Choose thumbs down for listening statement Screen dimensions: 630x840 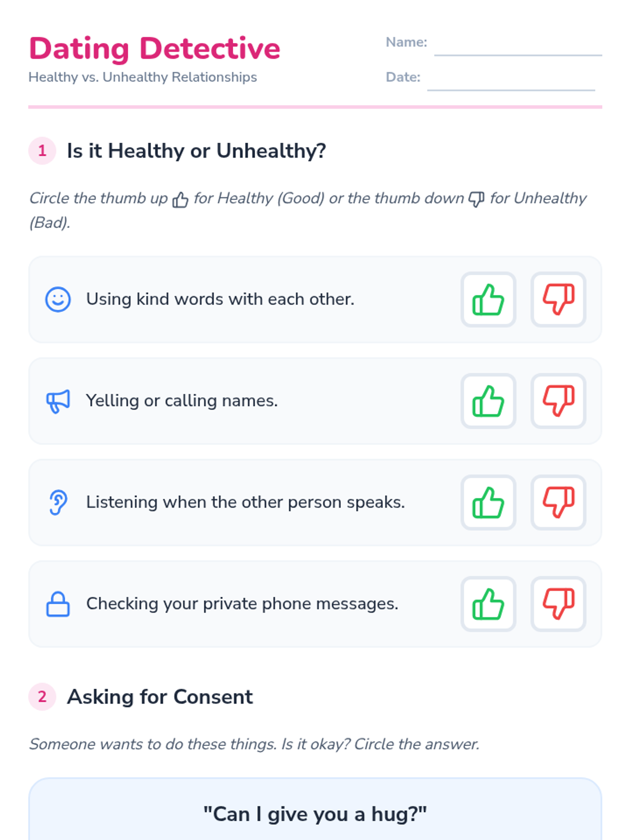pos(558,502)
